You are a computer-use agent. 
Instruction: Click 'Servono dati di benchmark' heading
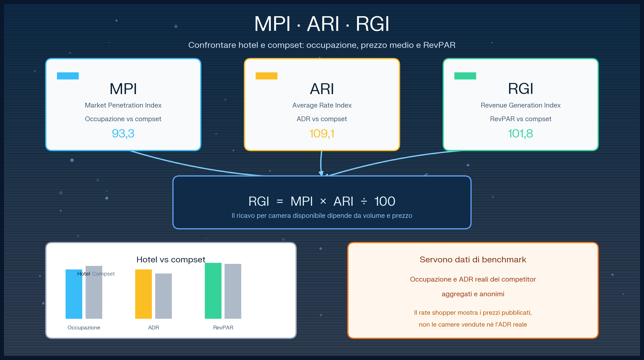(473, 260)
